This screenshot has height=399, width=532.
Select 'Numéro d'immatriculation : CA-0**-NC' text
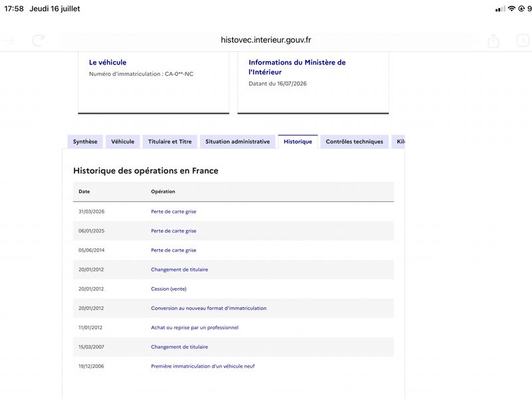141,74
